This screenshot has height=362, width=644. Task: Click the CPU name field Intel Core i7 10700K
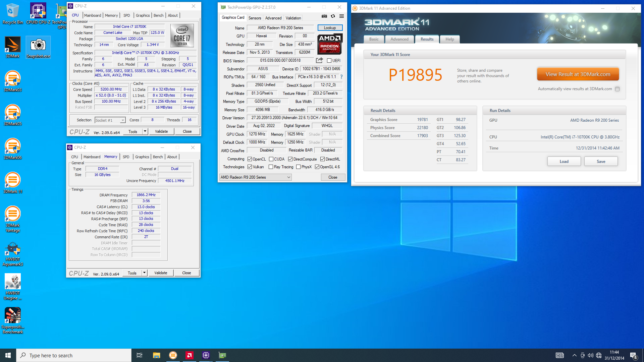(x=129, y=26)
